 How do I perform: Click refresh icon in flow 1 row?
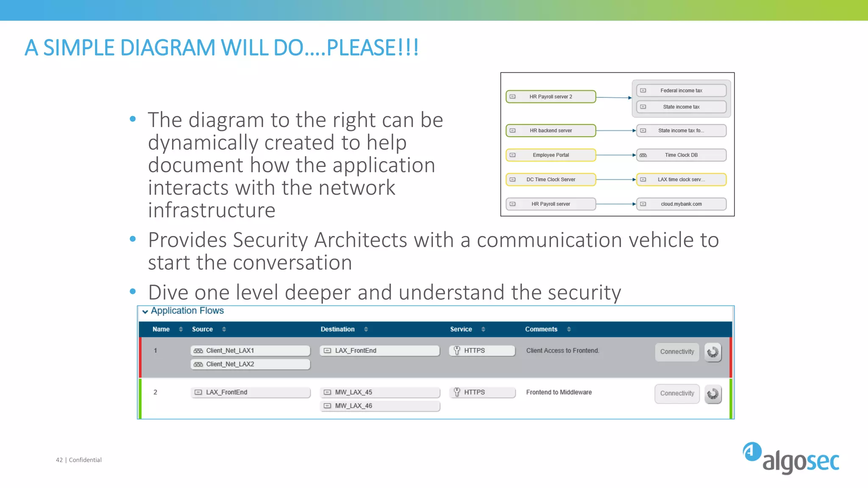click(713, 352)
